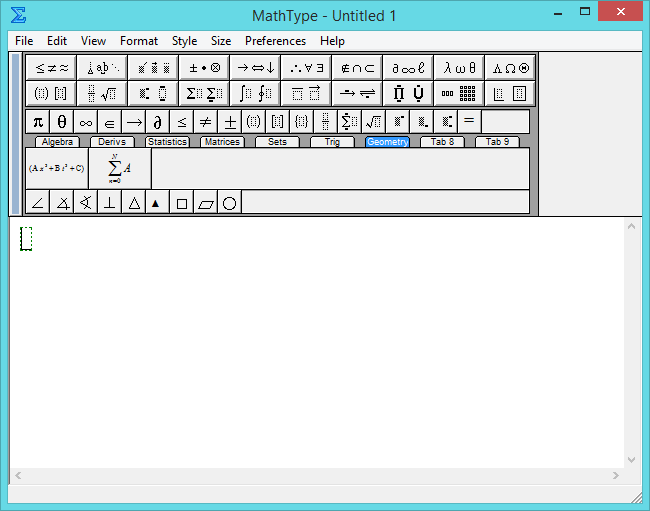The height and width of the screenshot is (511, 650).
Task: Open the relational symbols palette (≤≠≈)
Action: 51,68
